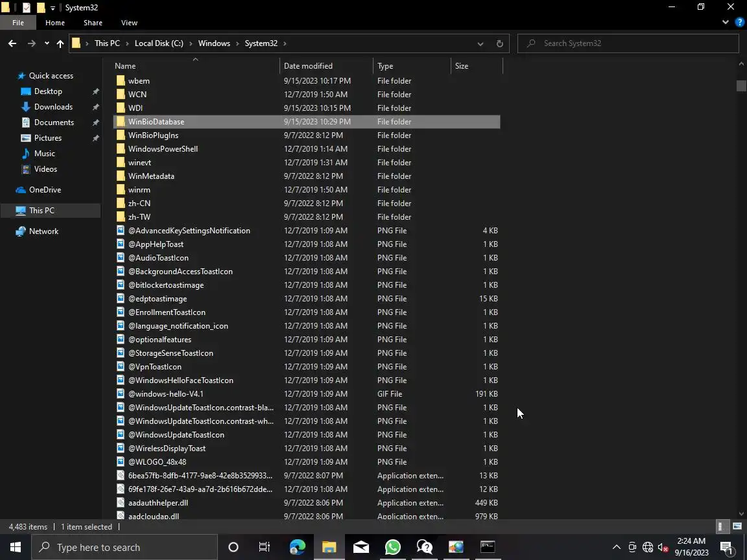The image size is (747, 560).
Task: Select the WindowsPowerShell folder icon
Action: [121, 149]
